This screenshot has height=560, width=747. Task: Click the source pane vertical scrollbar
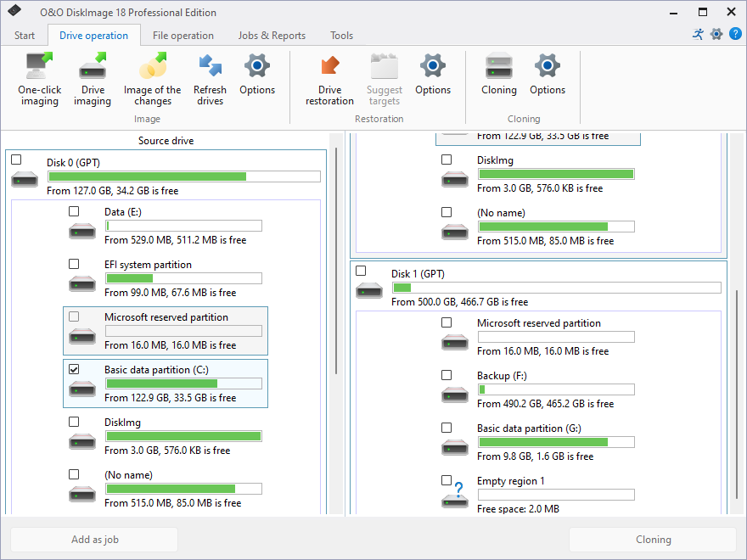point(336,261)
